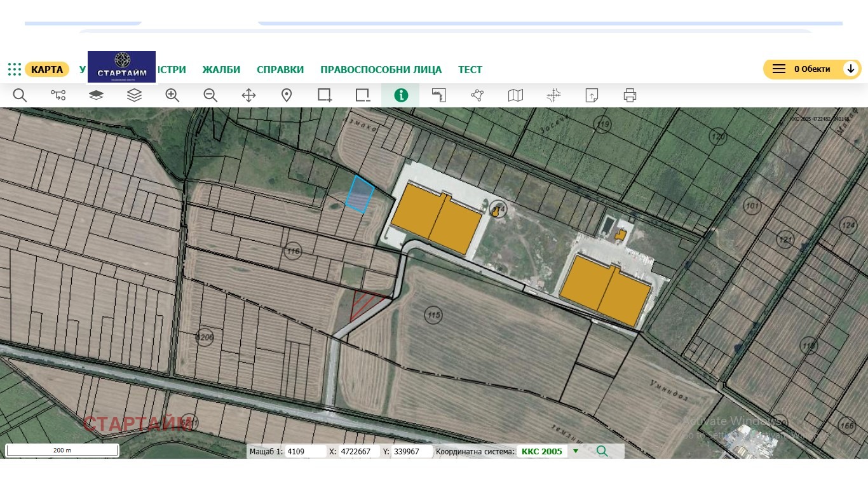Viewport: 868px width, 488px height.
Task: Activate the zoom out tool
Action: 210,95
